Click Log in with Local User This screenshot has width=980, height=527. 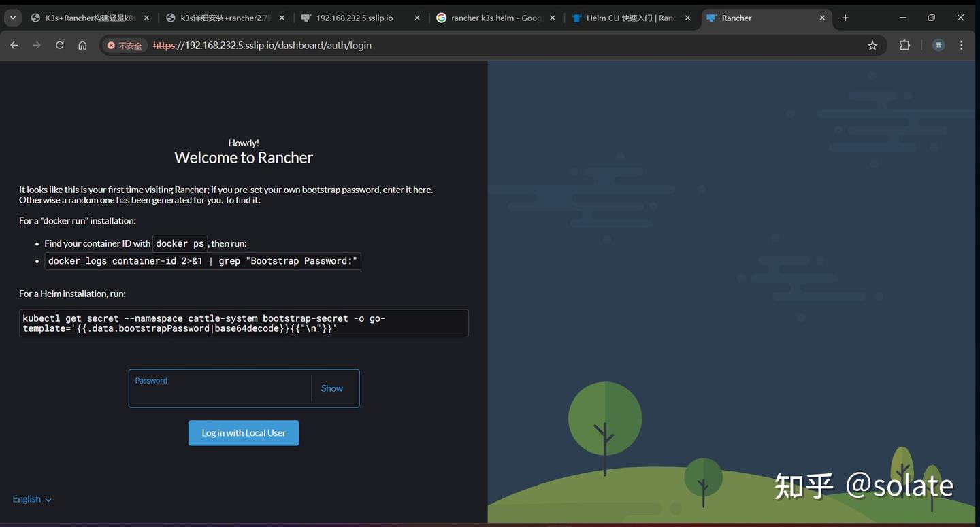pos(244,433)
